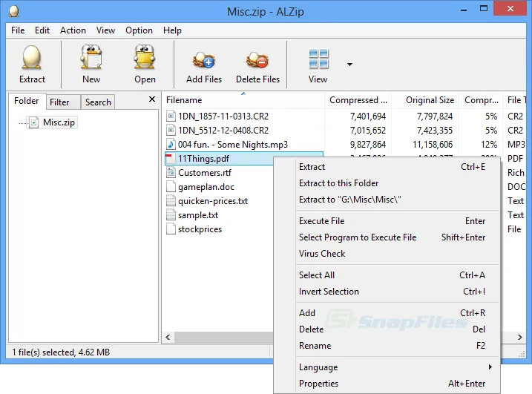The image size is (532, 394).
Task: Select the file sample.txt
Action: coord(198,215)
